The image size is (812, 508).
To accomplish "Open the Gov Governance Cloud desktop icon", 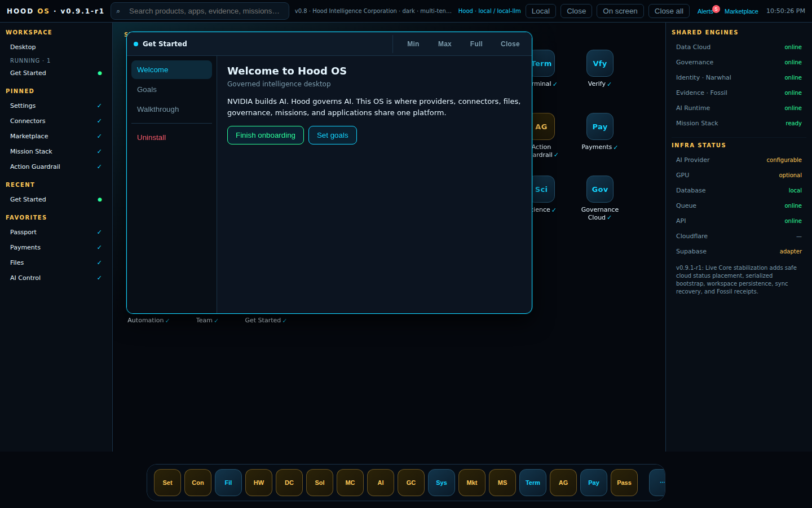I will coord(600,199).
